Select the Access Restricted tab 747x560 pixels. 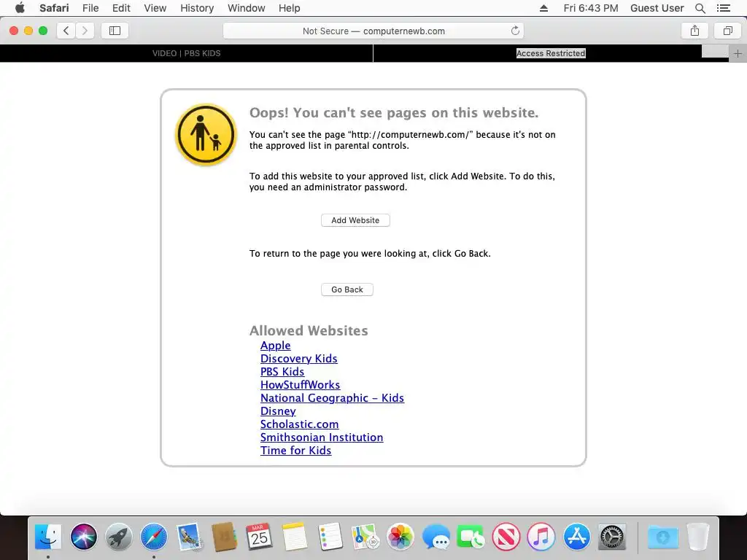551,53
